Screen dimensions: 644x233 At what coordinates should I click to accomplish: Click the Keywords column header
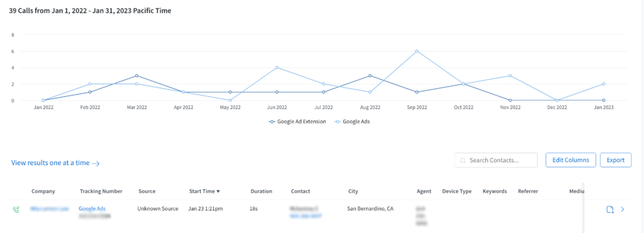(x=494, y=191)
